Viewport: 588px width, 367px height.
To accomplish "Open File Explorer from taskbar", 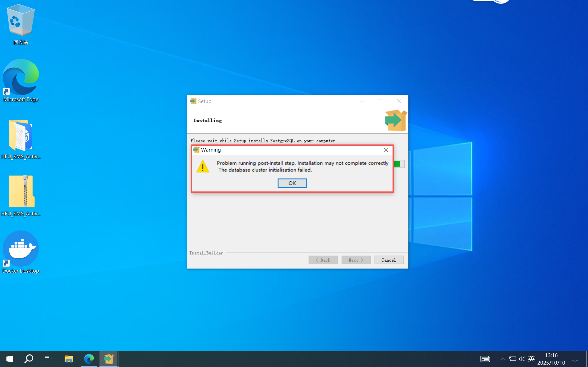I will coord(69,359).
